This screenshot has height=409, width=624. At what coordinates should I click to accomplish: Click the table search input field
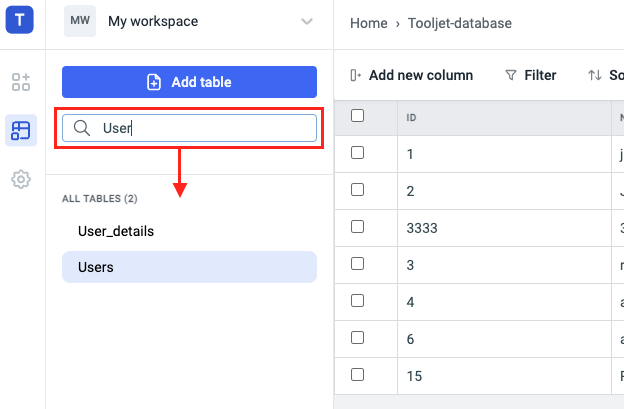(x=200, y=128)
